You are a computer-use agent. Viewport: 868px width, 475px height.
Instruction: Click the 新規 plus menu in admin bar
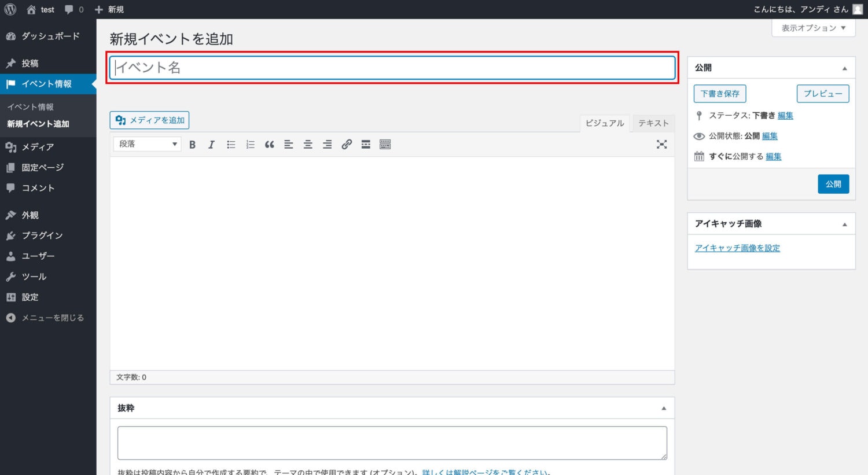click(109, 9)
